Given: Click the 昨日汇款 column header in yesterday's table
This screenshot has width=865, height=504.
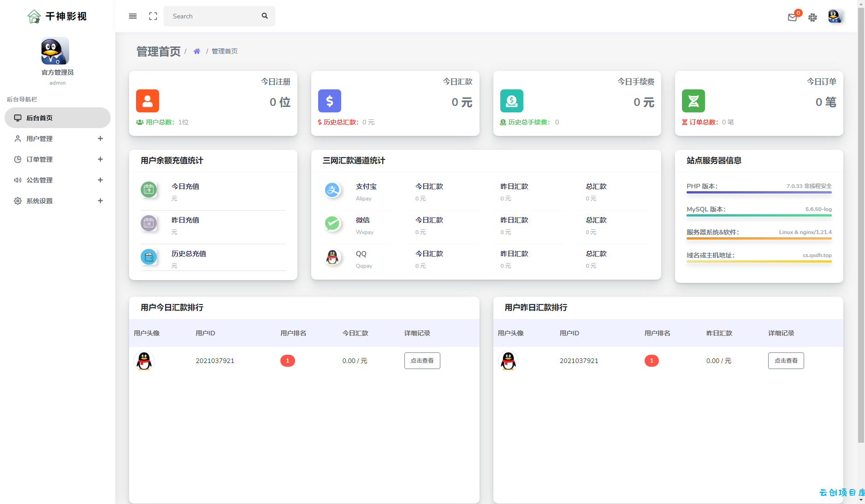Looking at the screenshot, I should 719,333.
